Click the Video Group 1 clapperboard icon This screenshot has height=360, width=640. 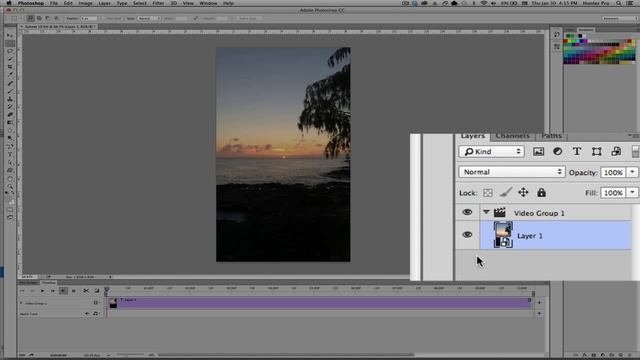point(500,212)
